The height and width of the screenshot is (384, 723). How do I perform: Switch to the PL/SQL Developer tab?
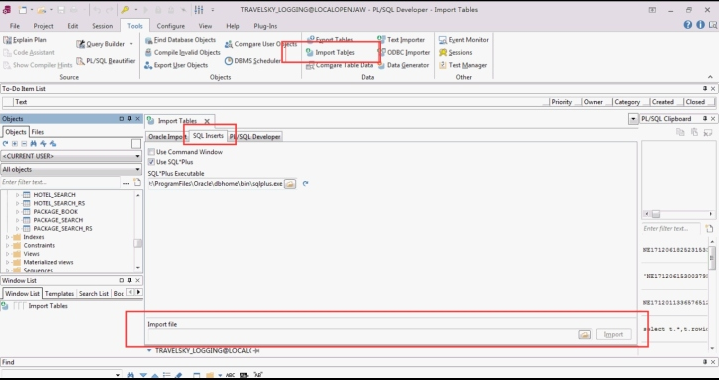coord(255,137)
